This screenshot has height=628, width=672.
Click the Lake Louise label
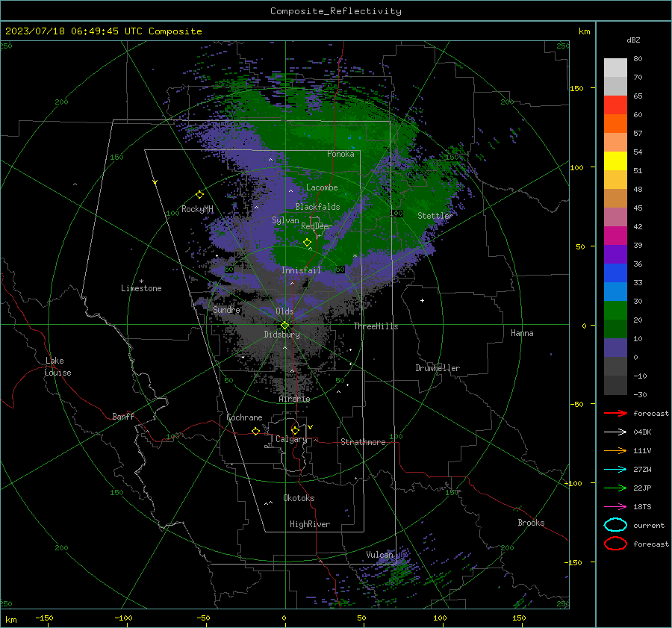click(57, 367)
